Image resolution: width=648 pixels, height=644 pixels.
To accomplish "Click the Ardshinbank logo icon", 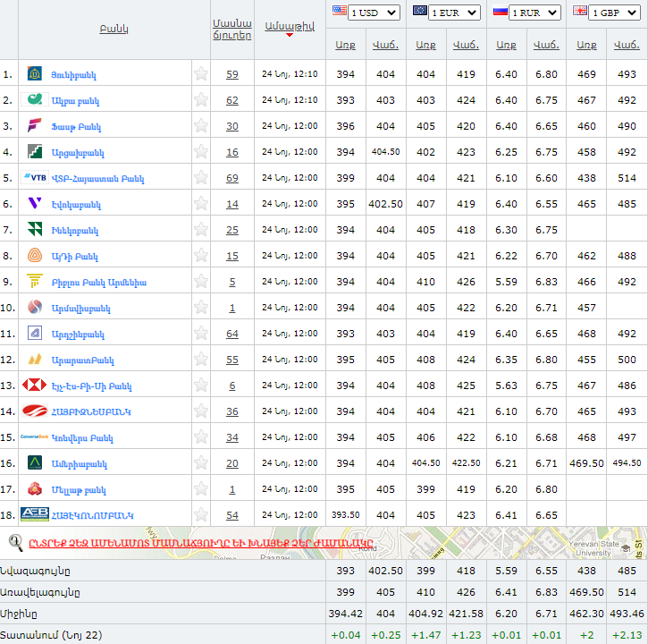I will click(35, 333).
